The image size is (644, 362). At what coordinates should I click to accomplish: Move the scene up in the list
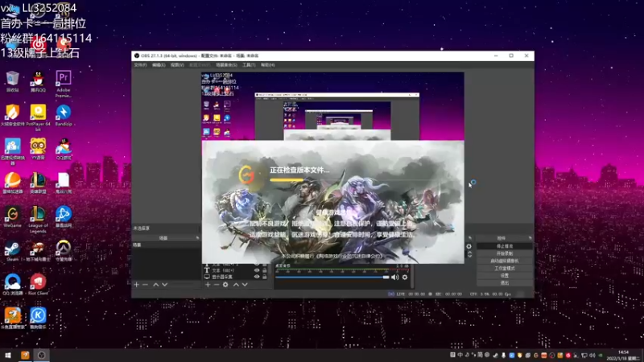click(155, 285)
